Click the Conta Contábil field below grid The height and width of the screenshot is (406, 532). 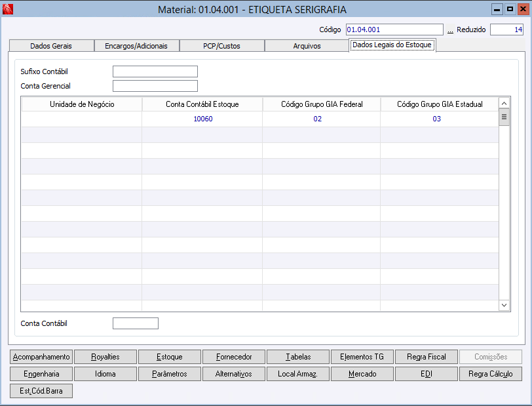click(x=136, y=323)
